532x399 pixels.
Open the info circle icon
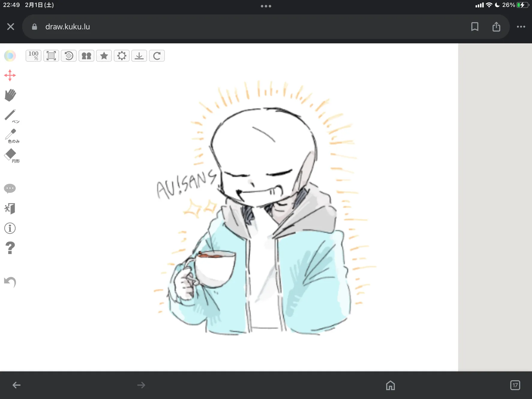(10, 228)
